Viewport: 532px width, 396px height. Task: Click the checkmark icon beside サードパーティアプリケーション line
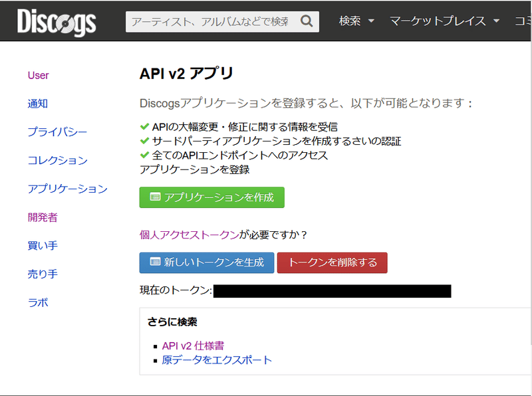144,141
